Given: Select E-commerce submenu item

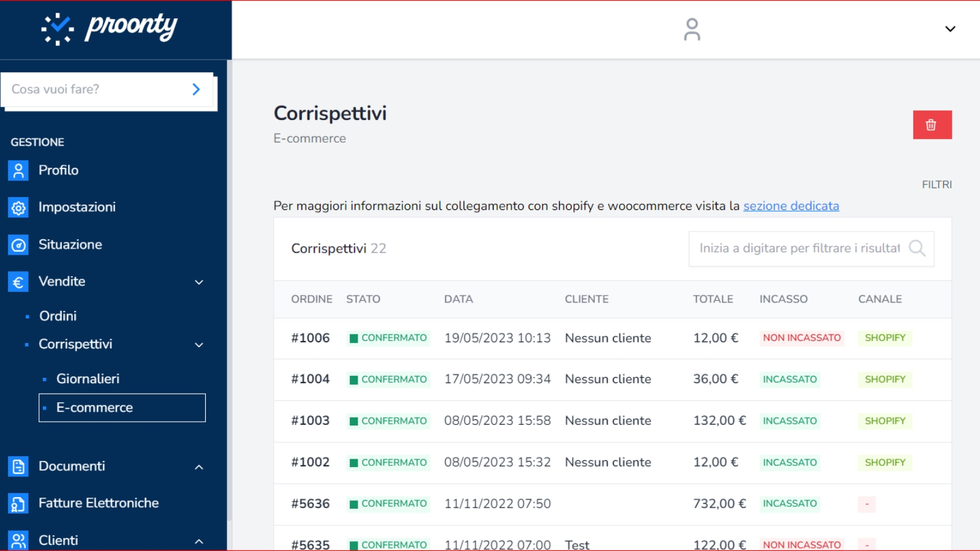Looking at the screenshot, I should (x=122, y=408).
